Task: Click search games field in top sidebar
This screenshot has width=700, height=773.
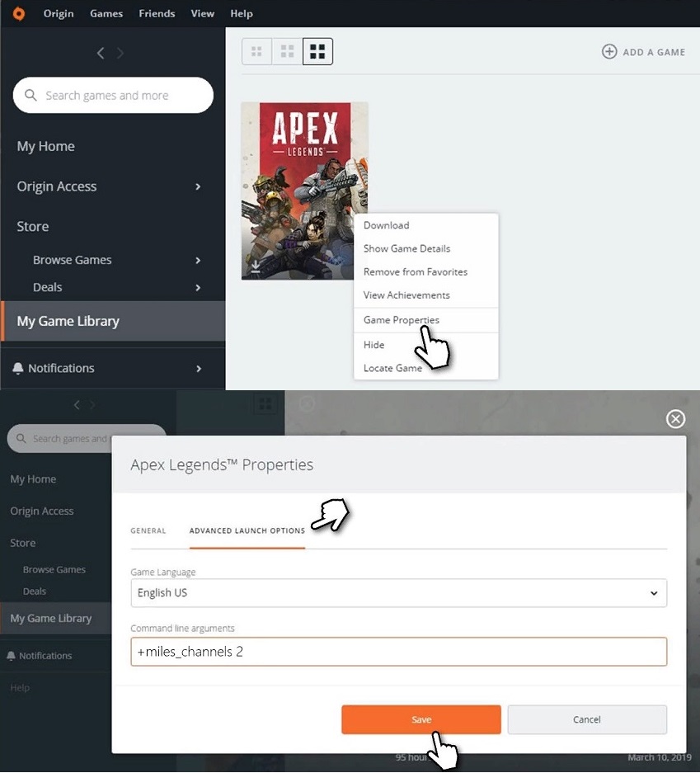Action: pyautogui.click(x=113, y=95)
